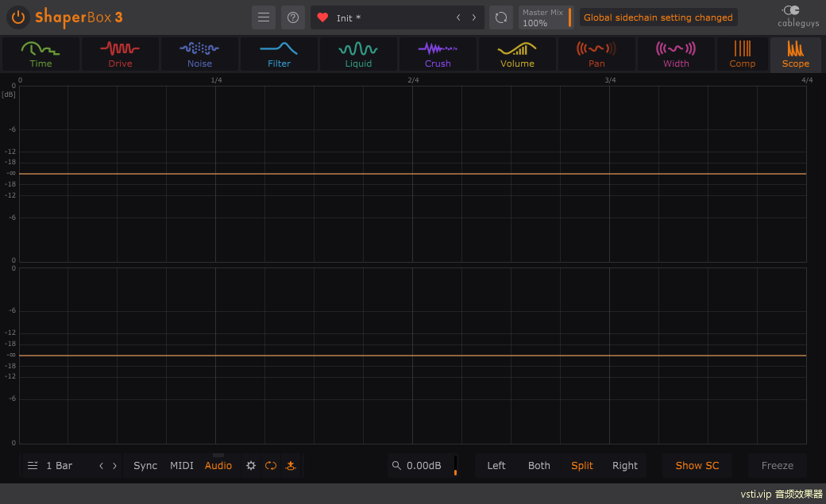
Task: Click the 3/4 ruler marker
Action: coord(610,80)
